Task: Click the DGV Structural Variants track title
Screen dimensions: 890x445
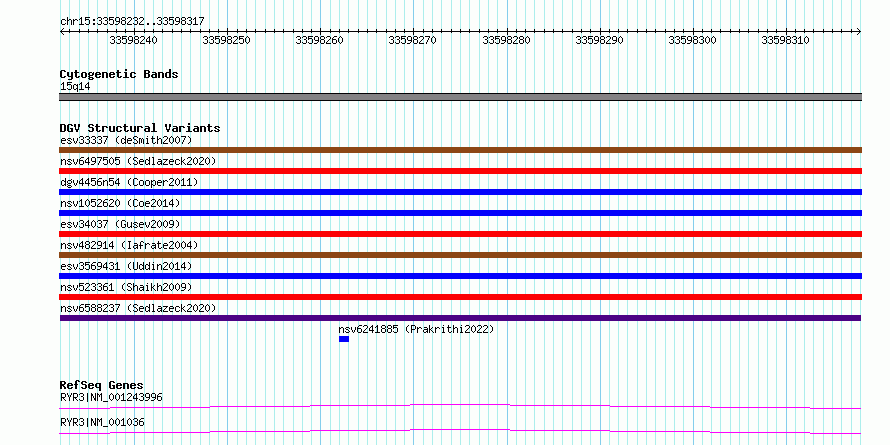Action: pos(140,128)
